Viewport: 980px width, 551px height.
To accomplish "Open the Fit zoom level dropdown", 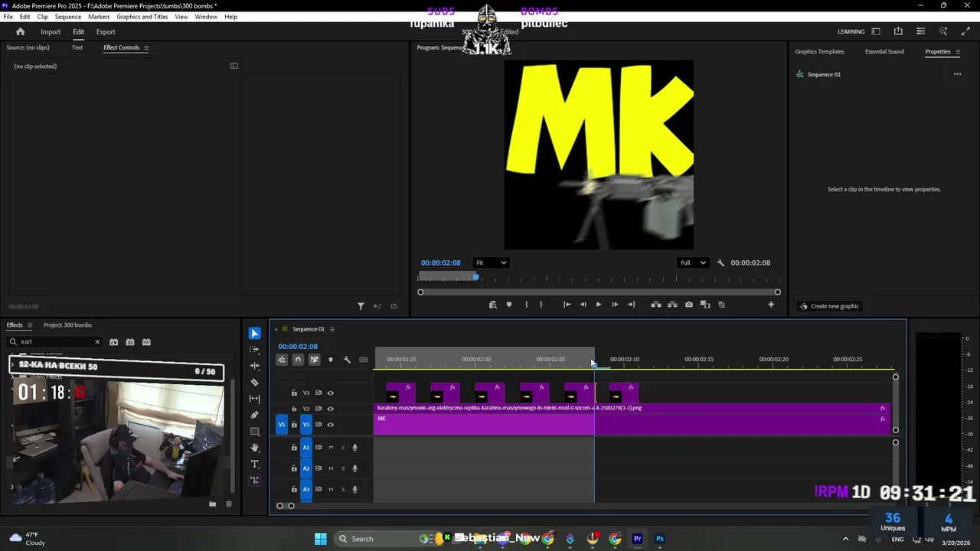I will (491, 262).
